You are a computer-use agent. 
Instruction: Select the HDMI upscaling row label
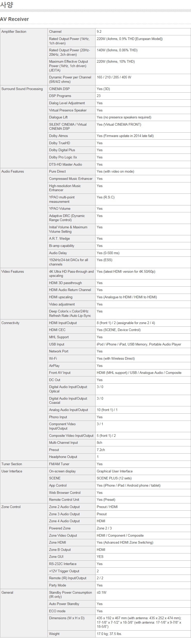tap(61, 297)
